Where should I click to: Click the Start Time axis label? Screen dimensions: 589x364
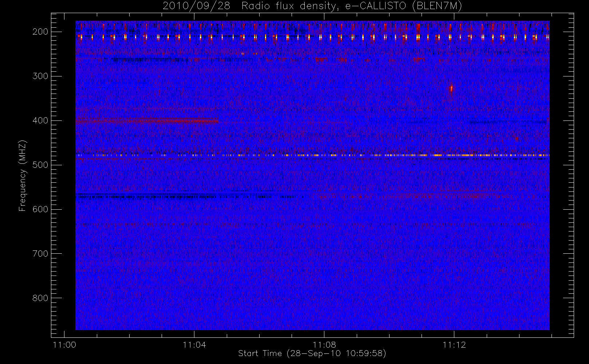pyautogui.click(x=312, y=353)
